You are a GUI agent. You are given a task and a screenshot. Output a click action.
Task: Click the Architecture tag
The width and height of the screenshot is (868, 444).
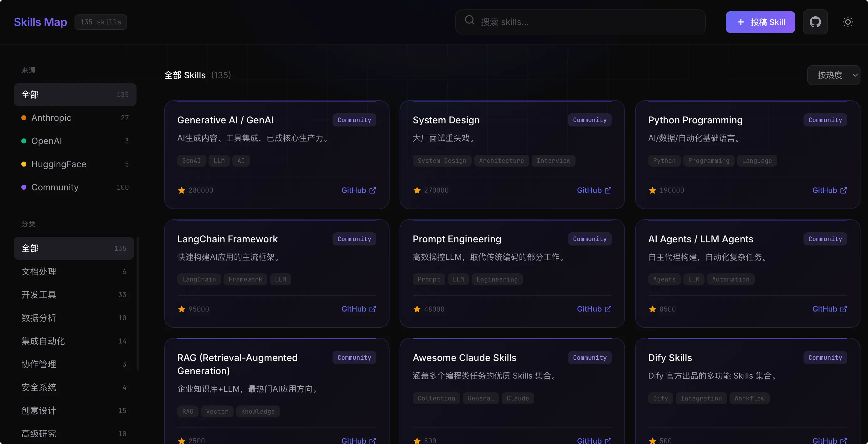tap(501, 161)
